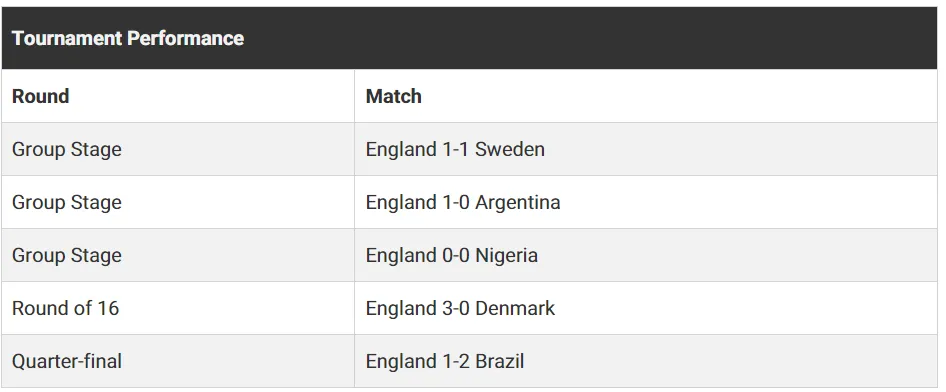946x392 pixels.
Task: Click the 3-0 score in Denmark row
Action: pos(456,308)
